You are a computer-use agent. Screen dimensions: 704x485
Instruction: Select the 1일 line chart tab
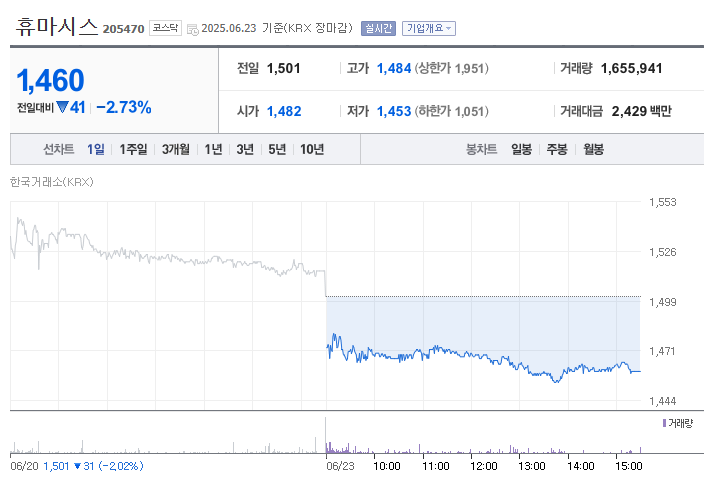coord(96,149)
